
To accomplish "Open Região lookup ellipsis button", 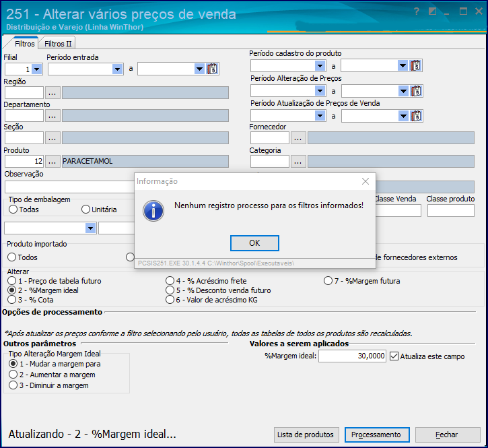I will tap(53, 93).
